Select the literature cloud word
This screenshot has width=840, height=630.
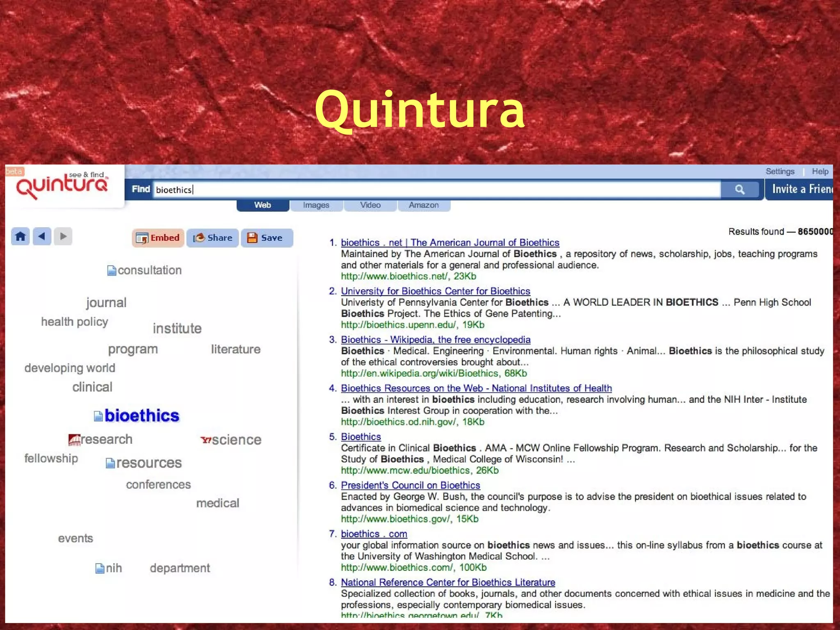(x=236, y=349)
